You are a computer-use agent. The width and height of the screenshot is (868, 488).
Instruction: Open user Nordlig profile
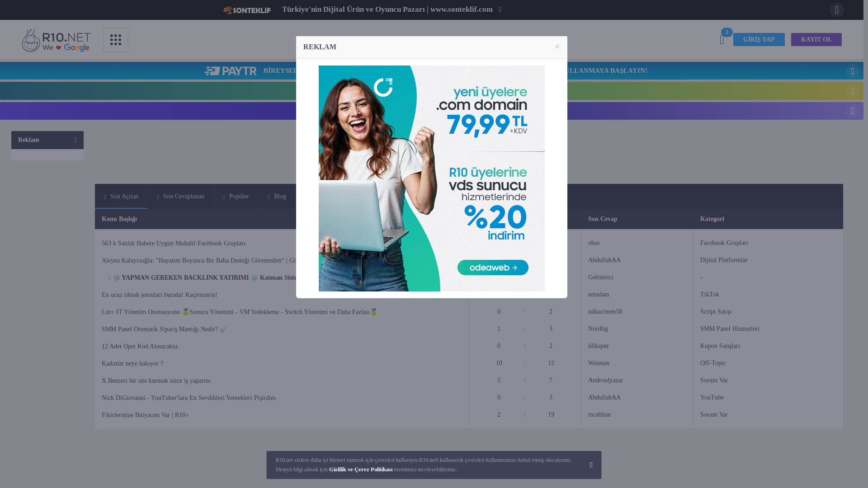[x=598, y=329]
